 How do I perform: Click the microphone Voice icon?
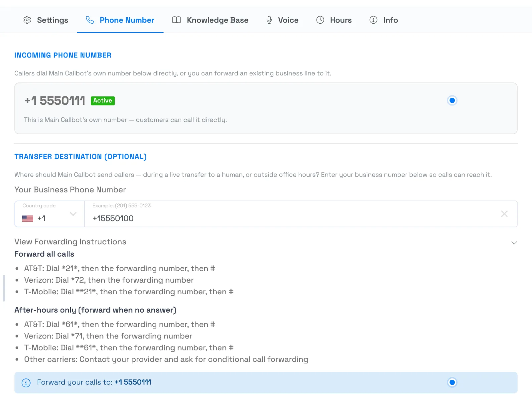[269, 20]
